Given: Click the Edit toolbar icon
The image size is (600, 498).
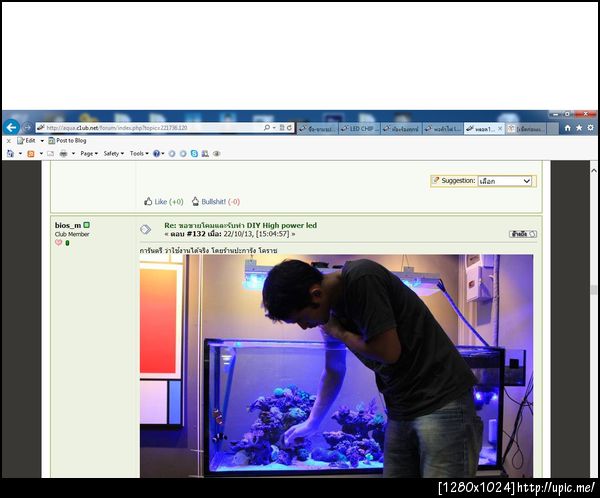Looking at the screenshot, I should pyautogui.click(x=26, y=140).
